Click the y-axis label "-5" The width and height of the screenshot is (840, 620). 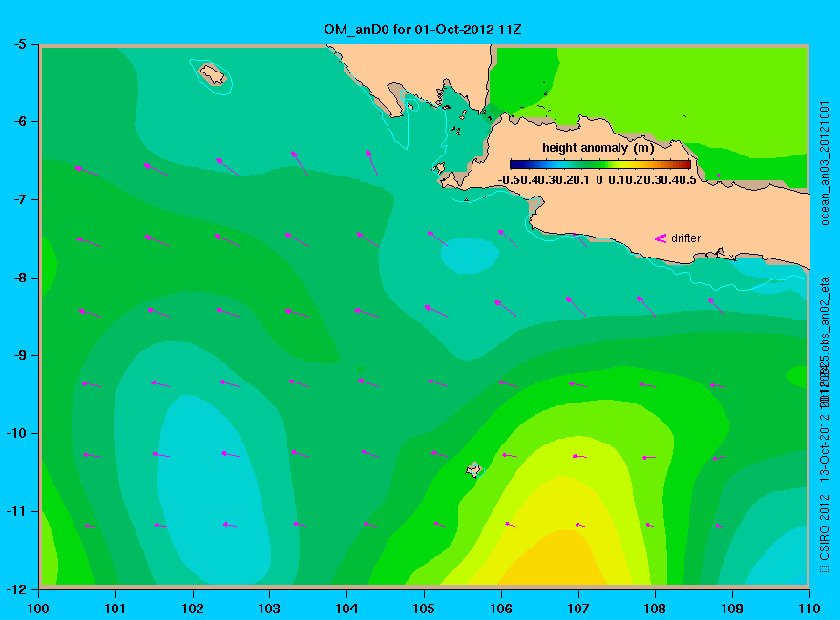[20, 44]
